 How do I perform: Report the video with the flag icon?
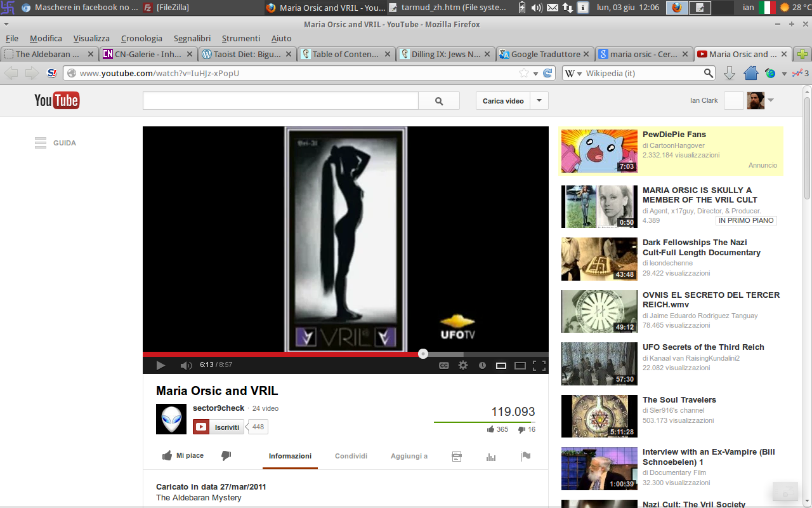click(526, 456)
